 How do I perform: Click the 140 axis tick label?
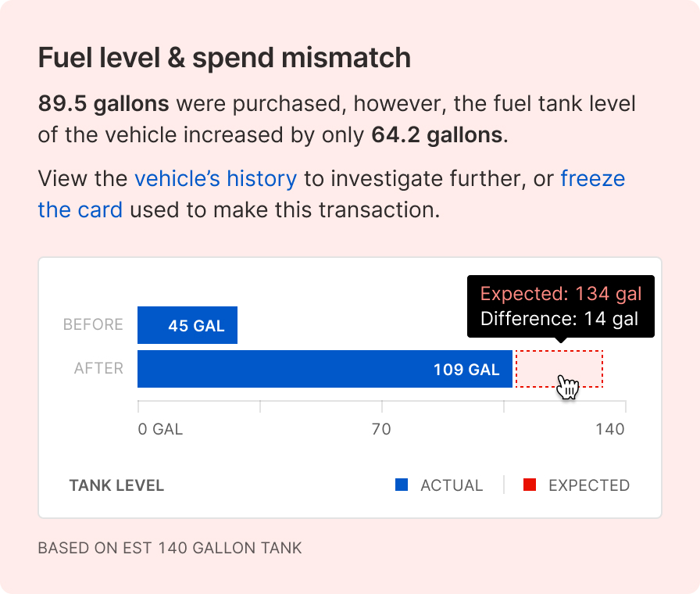click(610, 429)
